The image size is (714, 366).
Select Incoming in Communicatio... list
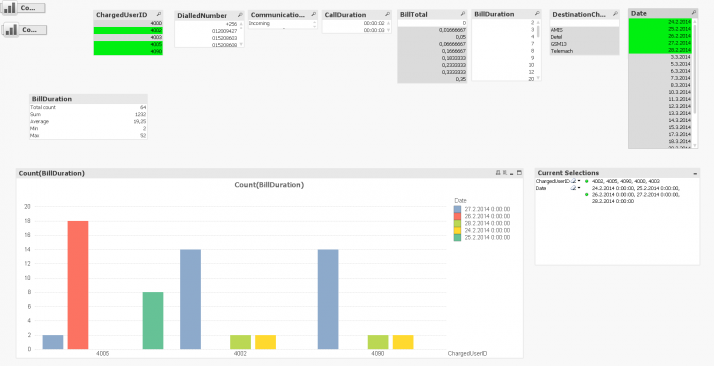(x=280, y=23)
